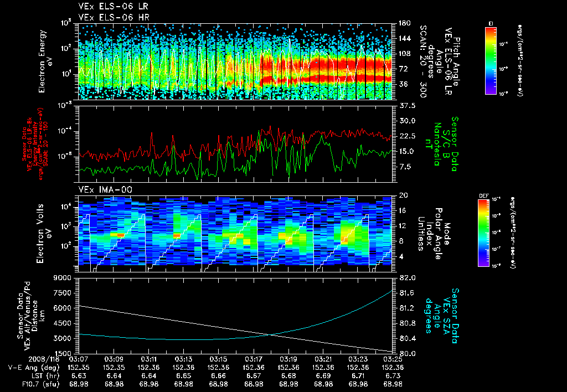Screen dimensions: 567x392
Task: Click the red 'Energy Intensity' axis label
Action: (35, 144)
